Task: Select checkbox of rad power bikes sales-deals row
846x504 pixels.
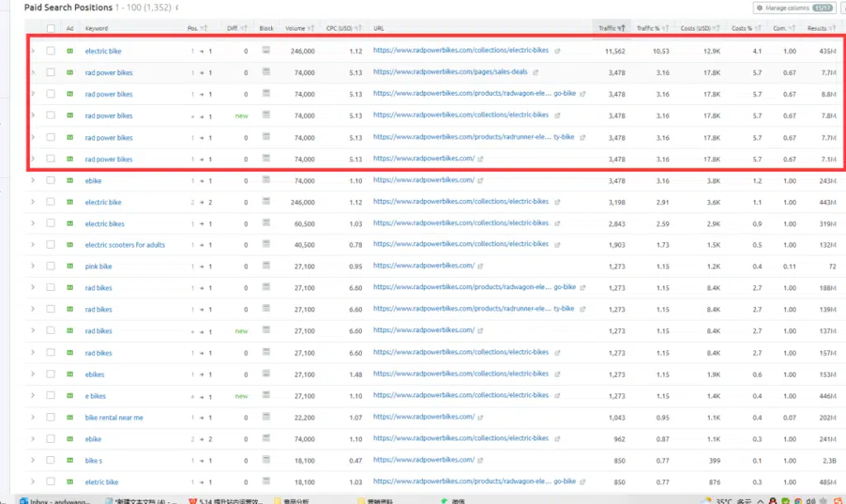Action: click(50, 73)
